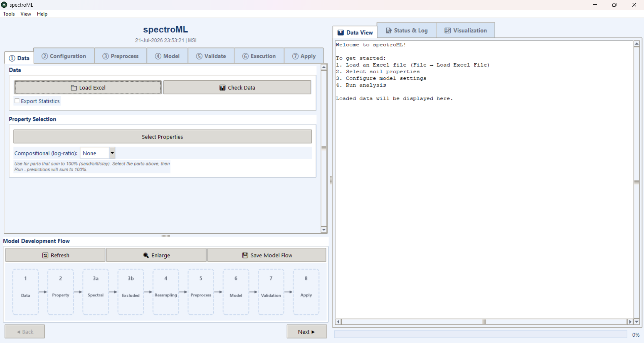
Task: Click the Data panel scrollbar down arrow
Action: coord(324,230)
